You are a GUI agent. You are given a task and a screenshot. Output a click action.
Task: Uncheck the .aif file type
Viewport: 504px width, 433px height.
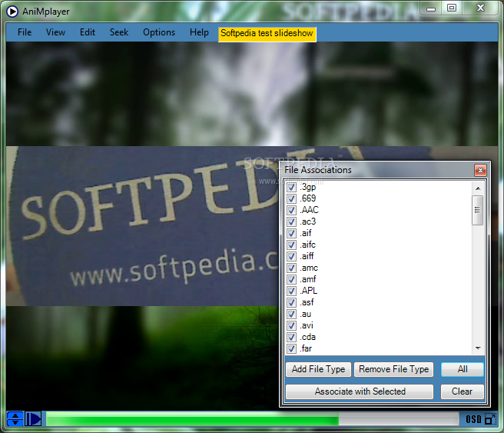(291, 234)
